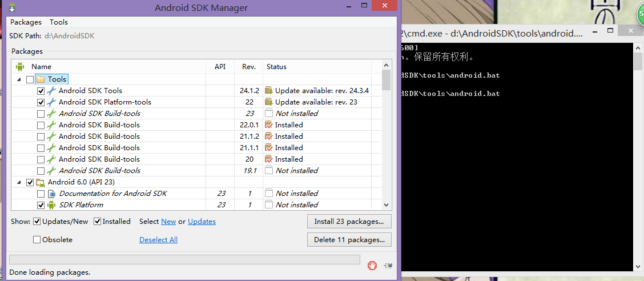Image resolution: width=644 pixels, height=281 pixels.
Task: Click wrench icon of Build-tools rev 22.0.1
Action: 51,125
